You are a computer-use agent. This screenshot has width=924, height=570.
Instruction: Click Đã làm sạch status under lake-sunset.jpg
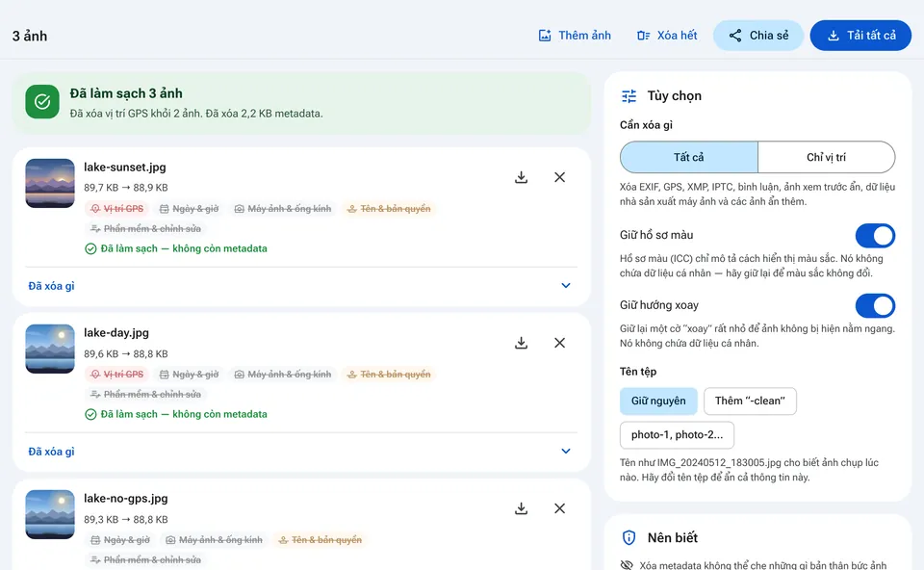point(175,248)
